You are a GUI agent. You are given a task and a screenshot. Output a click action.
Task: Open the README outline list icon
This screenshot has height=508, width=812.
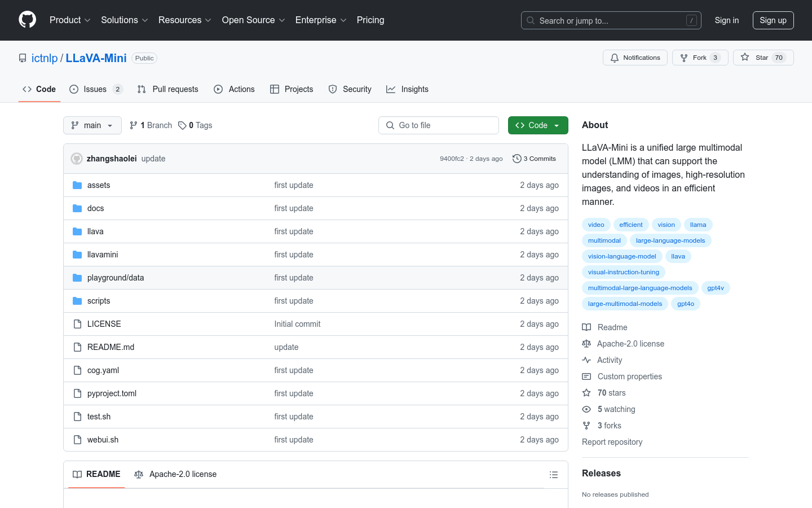[x=554, y=475]
